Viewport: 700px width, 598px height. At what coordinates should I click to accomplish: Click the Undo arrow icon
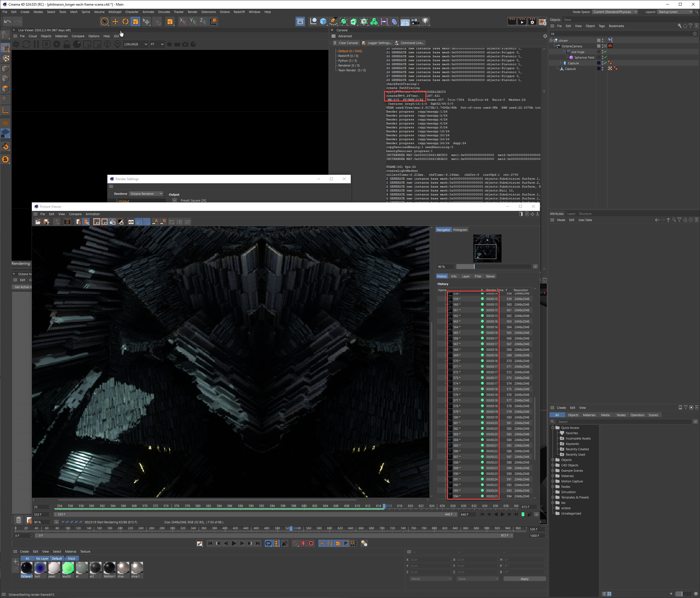7,22
